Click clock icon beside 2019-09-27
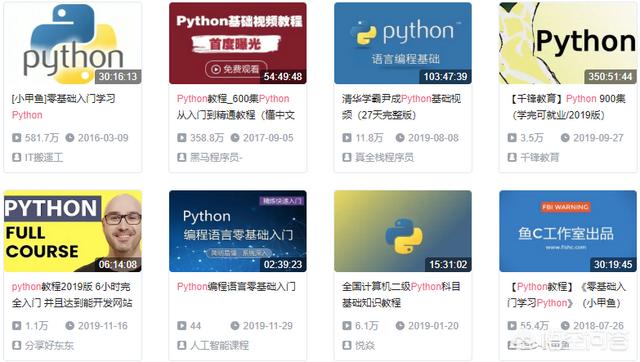Viewport: 640px width, 362px height. [x=565, y=138]
